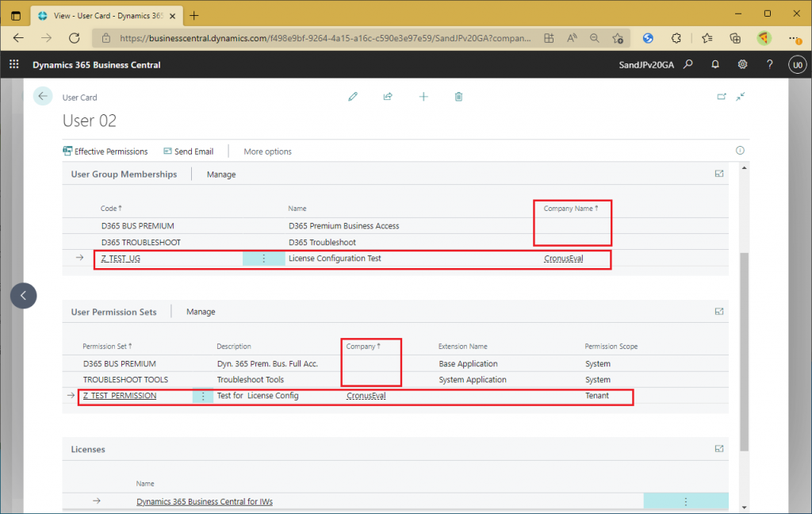The image size is (812, 514).
Task: Open More options menu
Action: pyautogui.click(x=268, y=152)
